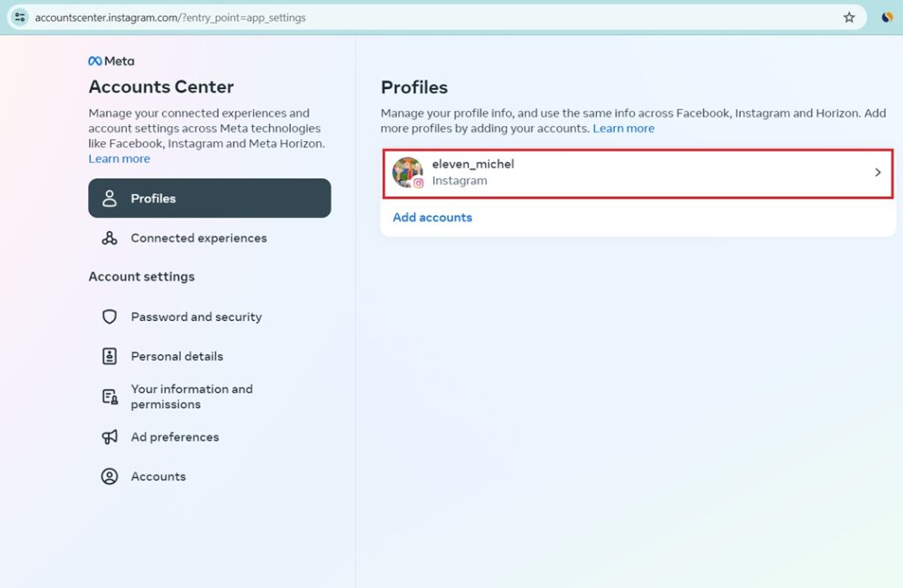Open the Accounts section icon
The height and width of the screenshot is (588, 903).
tap(109, 476)
